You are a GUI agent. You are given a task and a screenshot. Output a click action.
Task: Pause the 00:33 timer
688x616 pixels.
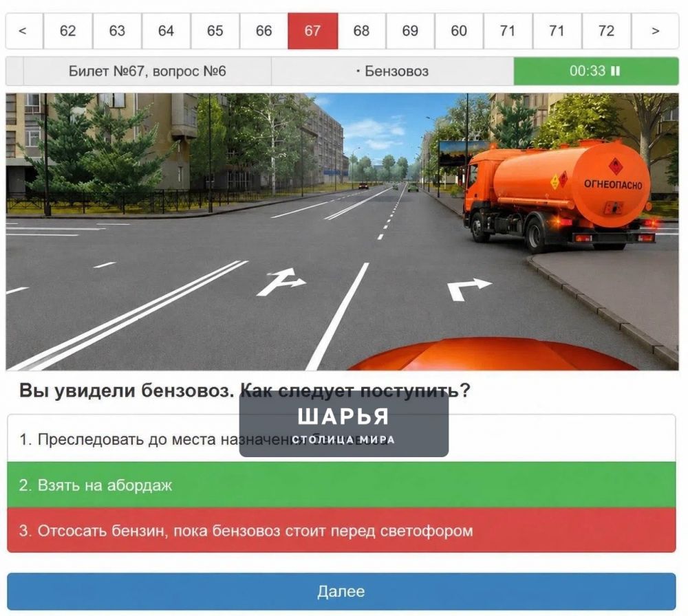tap(616, 71)
